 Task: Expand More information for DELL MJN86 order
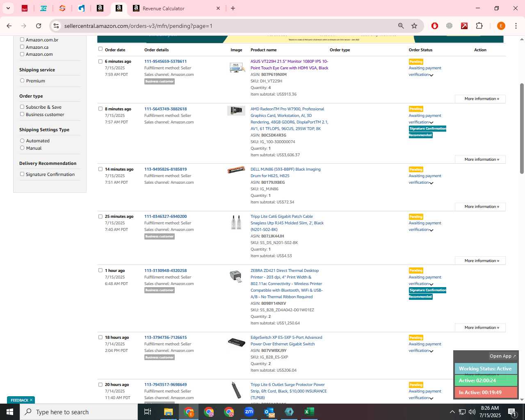click(480, 207)
